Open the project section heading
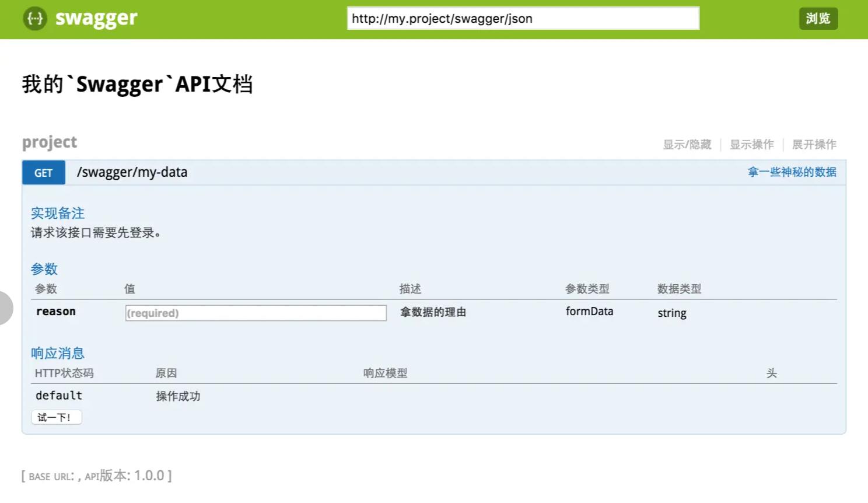The height and width of the screenshot is (503, 868). [x=50, y=142]
